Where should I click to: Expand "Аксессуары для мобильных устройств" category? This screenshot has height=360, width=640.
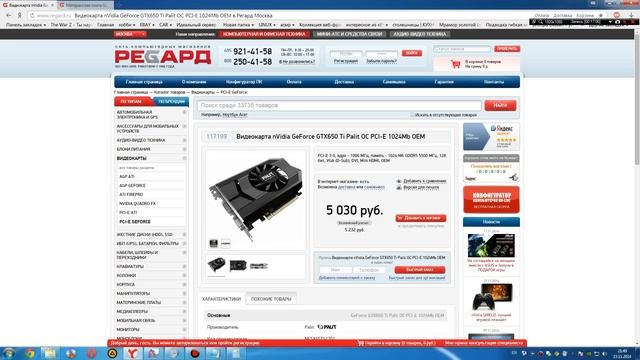click(184, 127)
